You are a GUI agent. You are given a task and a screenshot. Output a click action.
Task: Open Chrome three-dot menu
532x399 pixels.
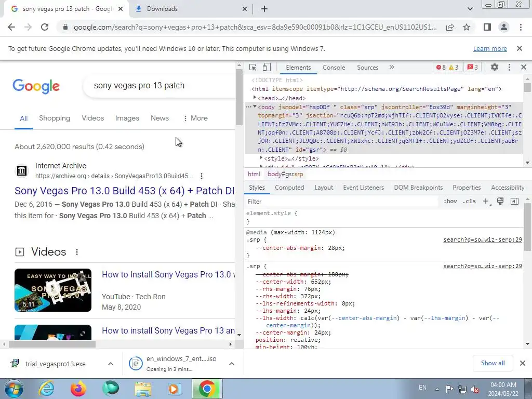pos(521,27)
